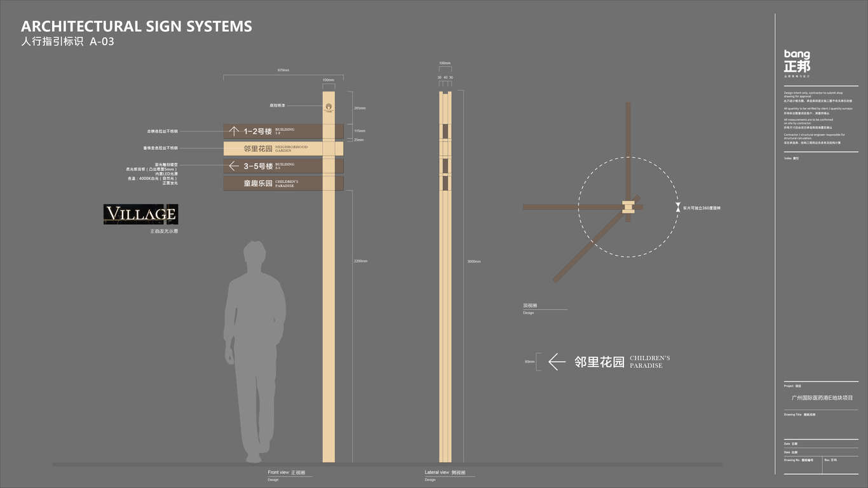Click the 25mm dimension label
This screenshot has height=488, width=868.
[359, 140]
